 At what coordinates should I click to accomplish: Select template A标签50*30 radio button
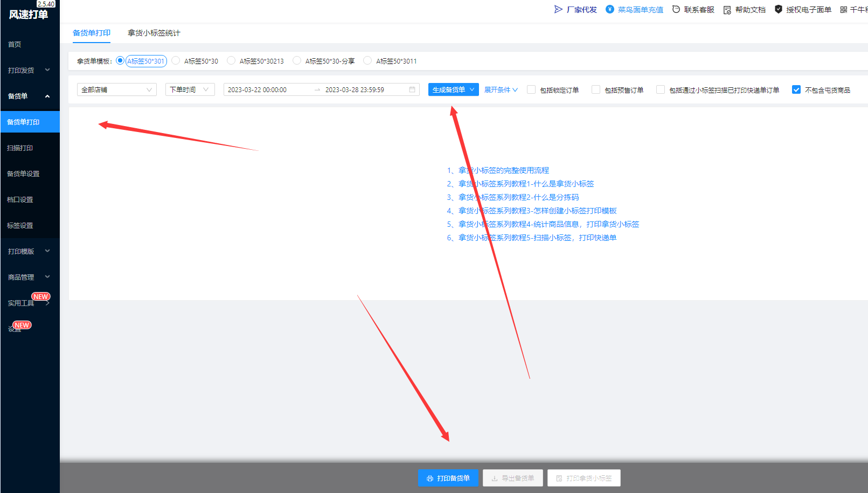coord(176,60)
